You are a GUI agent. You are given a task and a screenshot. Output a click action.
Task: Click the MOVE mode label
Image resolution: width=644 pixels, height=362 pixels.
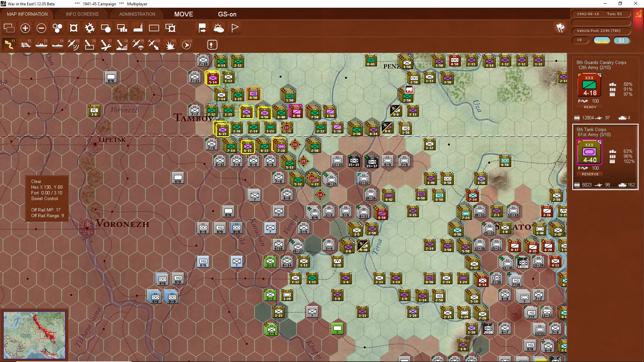(x=183, y=14)
